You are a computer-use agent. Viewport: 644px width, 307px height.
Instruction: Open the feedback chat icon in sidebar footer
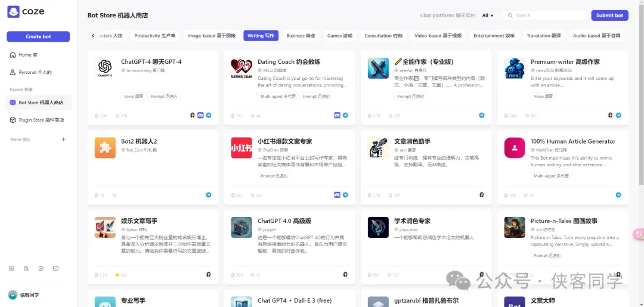(26, 268)
